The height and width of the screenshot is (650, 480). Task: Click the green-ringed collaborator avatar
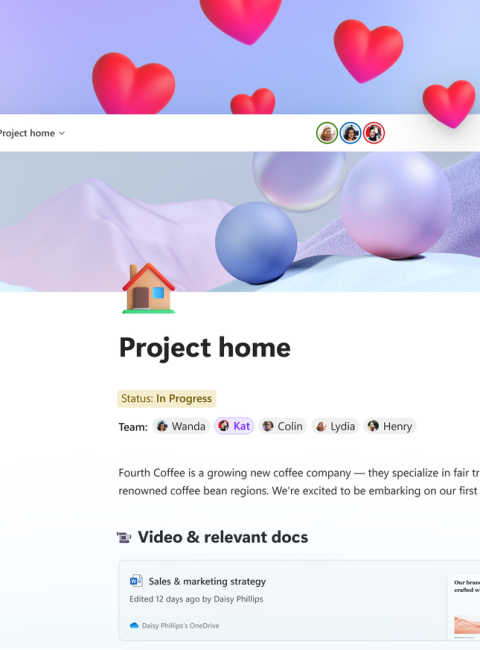click(327, 133)
